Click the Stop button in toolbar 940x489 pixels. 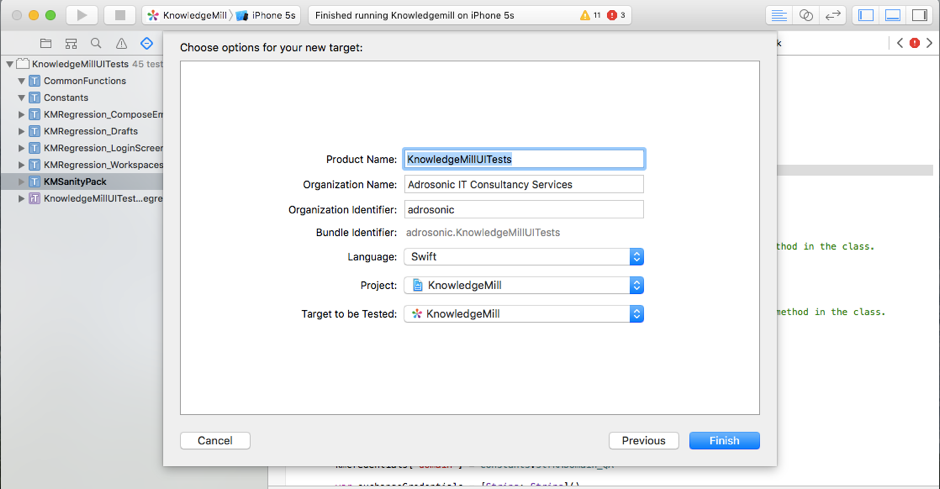(x=119, y=15)
